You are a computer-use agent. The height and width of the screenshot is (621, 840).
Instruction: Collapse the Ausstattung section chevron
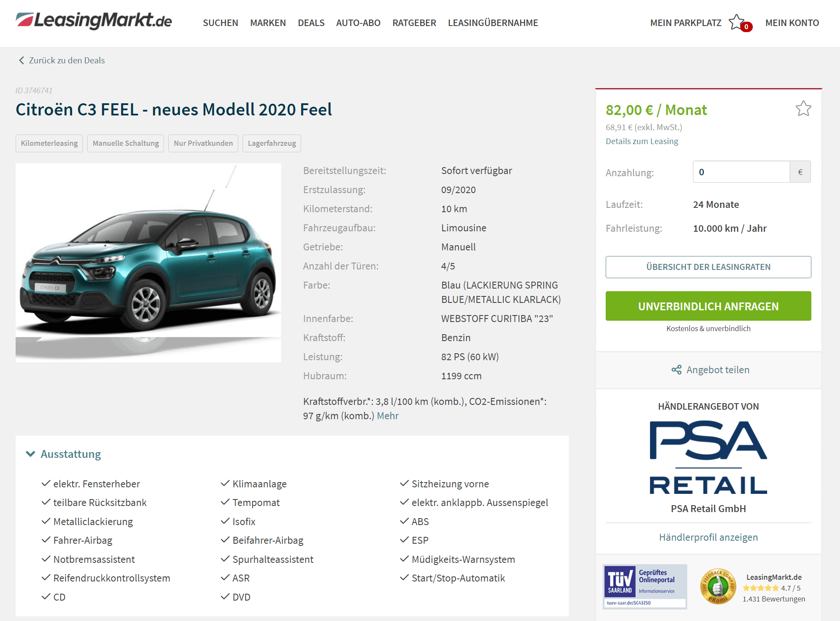30,454
